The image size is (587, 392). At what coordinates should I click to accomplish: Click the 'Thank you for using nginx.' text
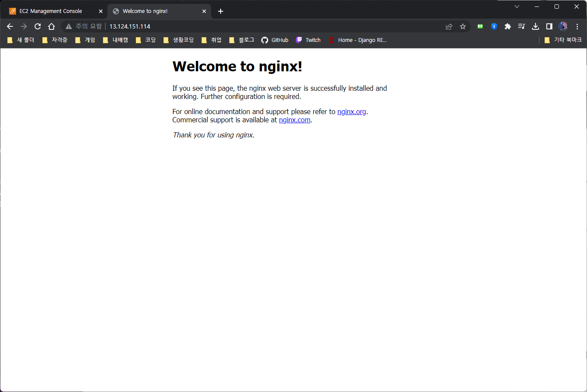click(213, 135)
